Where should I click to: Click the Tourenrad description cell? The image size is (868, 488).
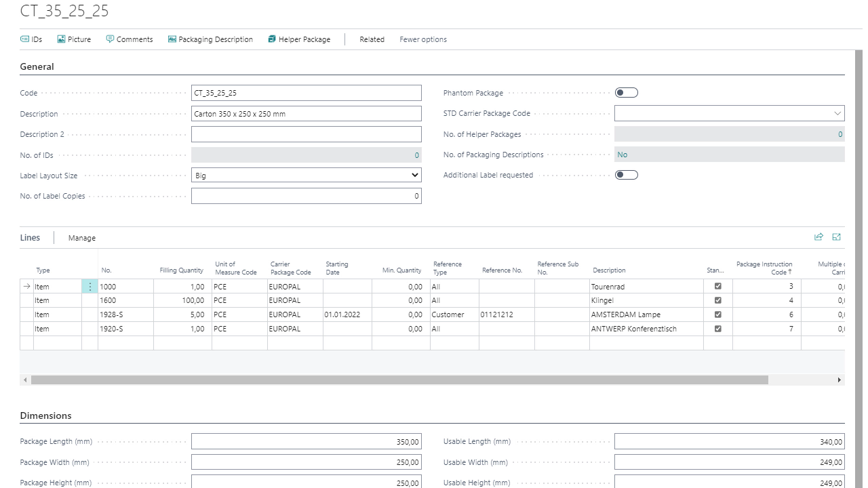646,287
